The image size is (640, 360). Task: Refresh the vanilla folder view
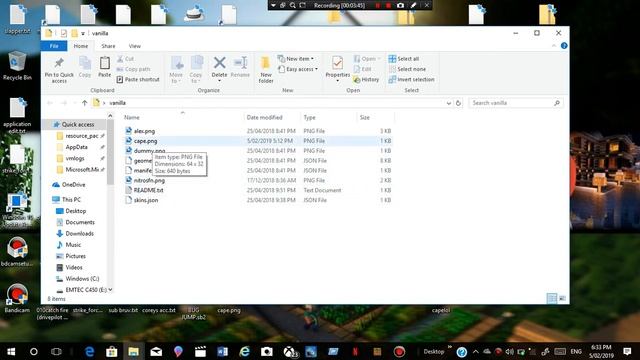click(458, 103)
